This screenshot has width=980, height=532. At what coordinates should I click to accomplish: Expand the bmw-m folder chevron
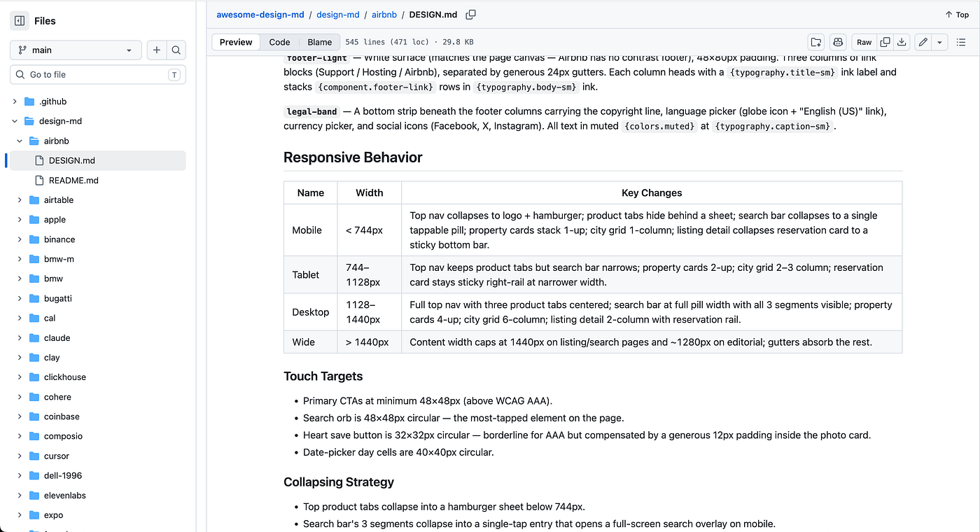(x=20, y=259)
